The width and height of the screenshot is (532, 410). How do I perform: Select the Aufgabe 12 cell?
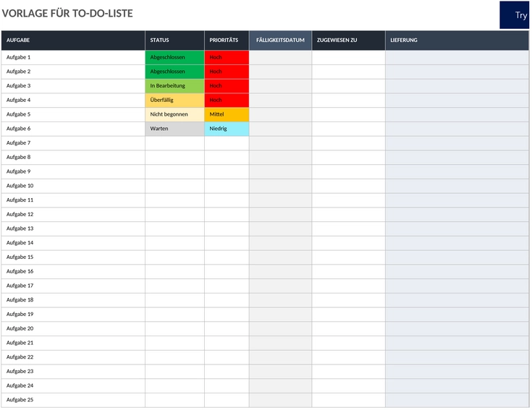click(x=73, y=215)
